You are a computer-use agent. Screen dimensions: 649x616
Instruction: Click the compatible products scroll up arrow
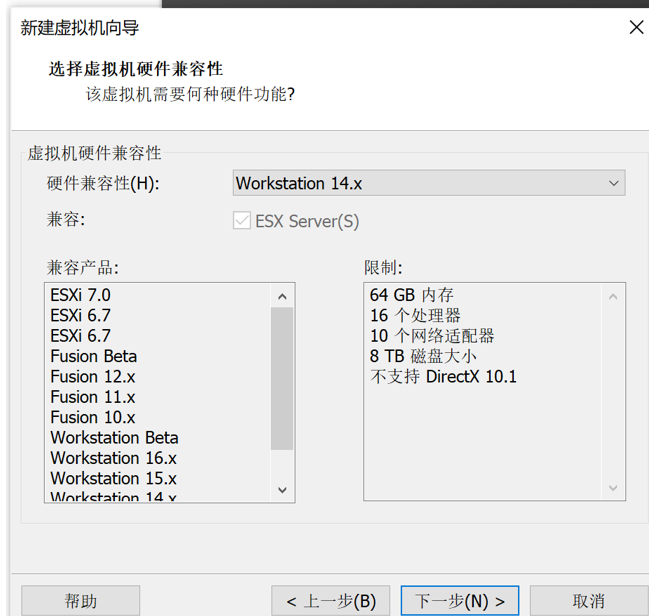coord(282,296)
